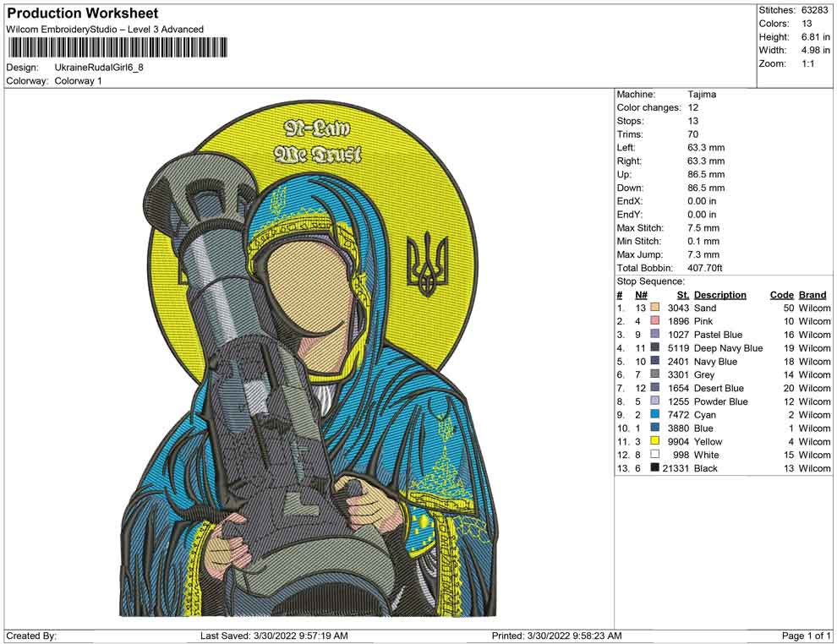Click 'Last Saved: 3/30/2022 9:57:19 AM' text

[x=275, y=636]
